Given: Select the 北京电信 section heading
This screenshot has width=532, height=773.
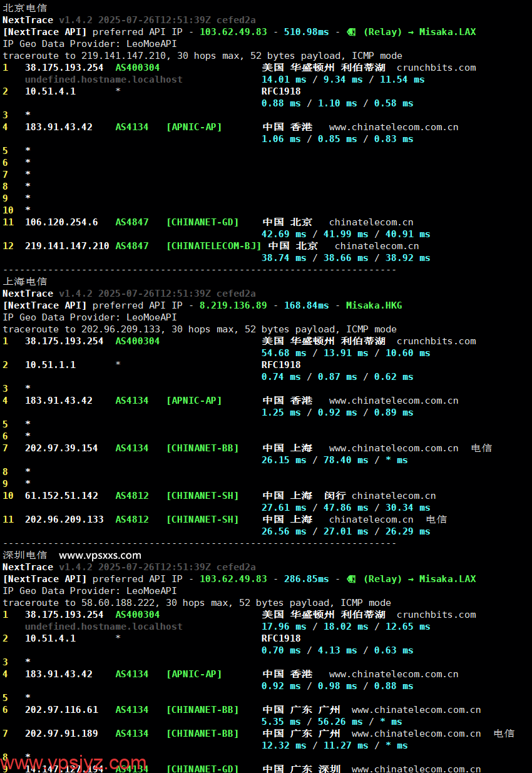Looking at the screenshot, I should 24,8.
